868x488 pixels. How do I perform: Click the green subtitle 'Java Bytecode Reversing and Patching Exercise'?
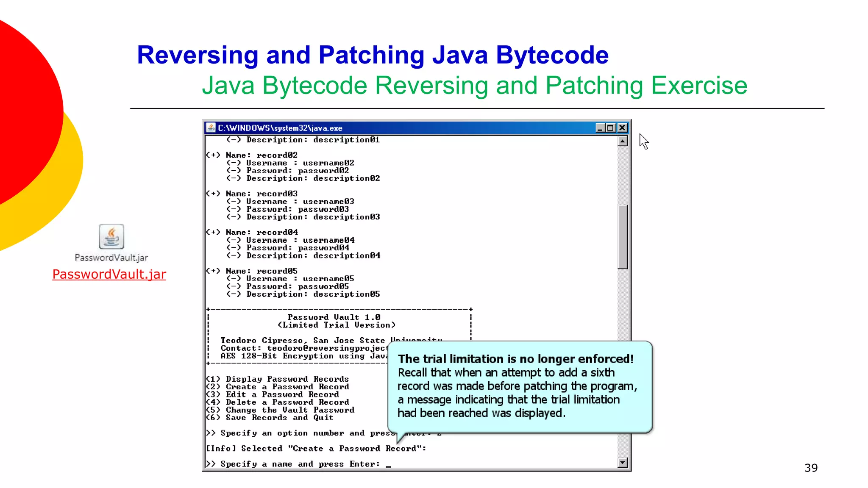(x=475, y=86)
